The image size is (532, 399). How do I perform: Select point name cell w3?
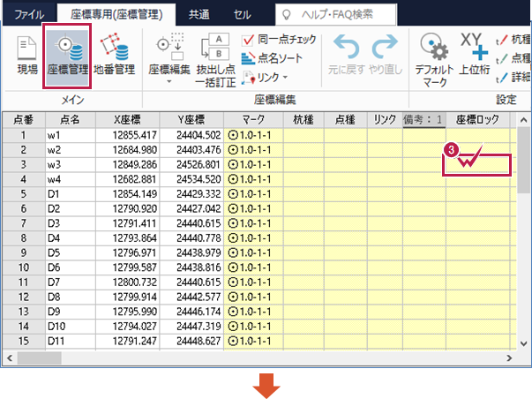click(x=71, y=165)
